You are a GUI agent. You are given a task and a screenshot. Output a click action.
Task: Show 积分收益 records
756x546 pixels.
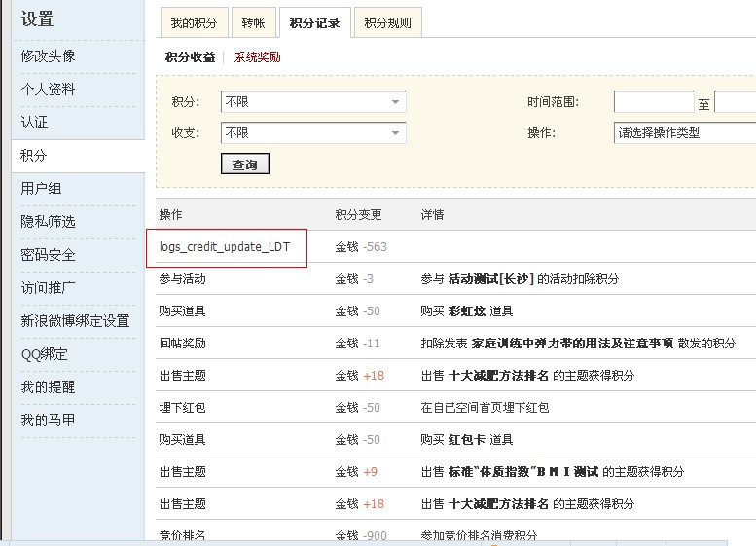tap(190, 57)
